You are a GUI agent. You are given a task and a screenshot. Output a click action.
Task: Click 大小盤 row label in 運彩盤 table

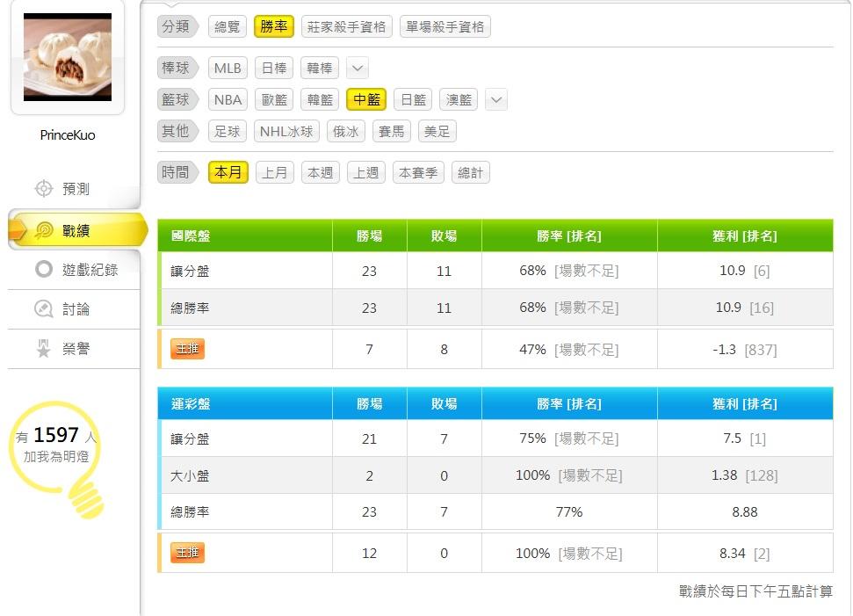[190, 475]
